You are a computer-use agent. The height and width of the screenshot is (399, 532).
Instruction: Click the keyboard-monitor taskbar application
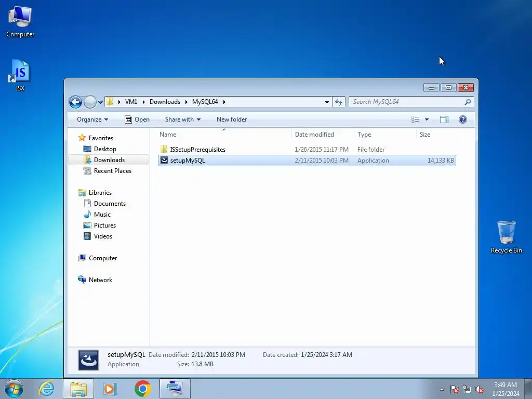point(175,389)
